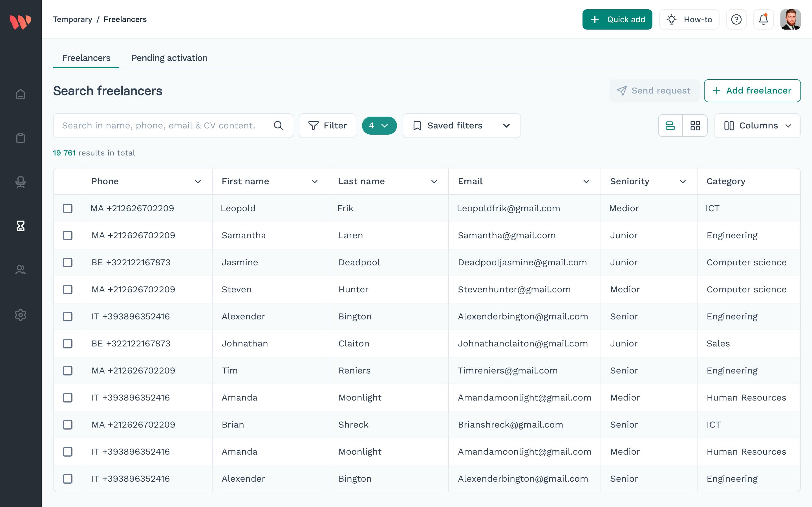Click the Add freelancer button
Image resolution: width=812 pixels, height=507 pixels.
752,90
